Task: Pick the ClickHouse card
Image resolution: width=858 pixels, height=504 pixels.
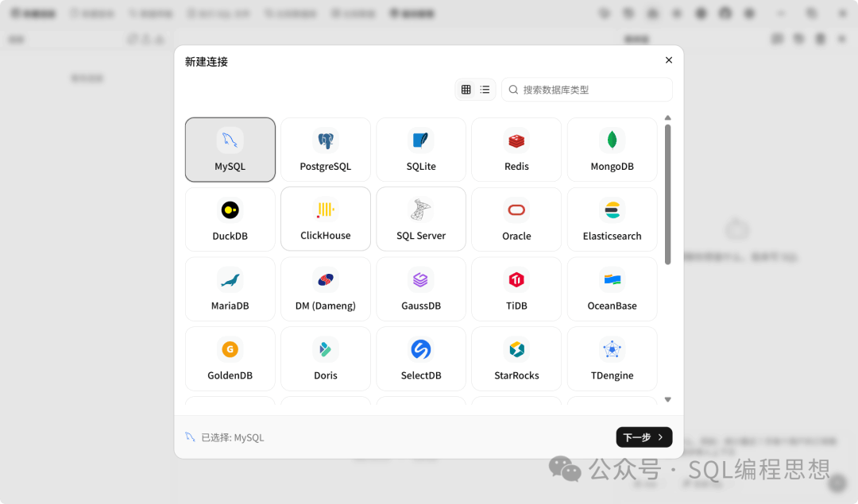Action: [326, 219]
